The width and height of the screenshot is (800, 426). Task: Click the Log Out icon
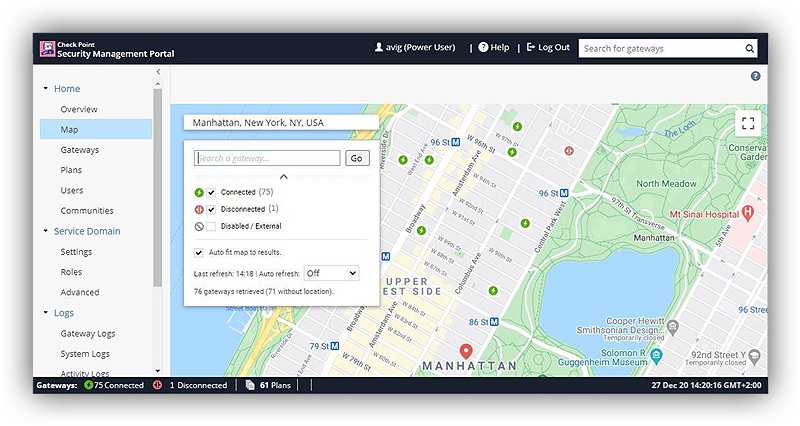pyautogui.click(x=531, y=47)
